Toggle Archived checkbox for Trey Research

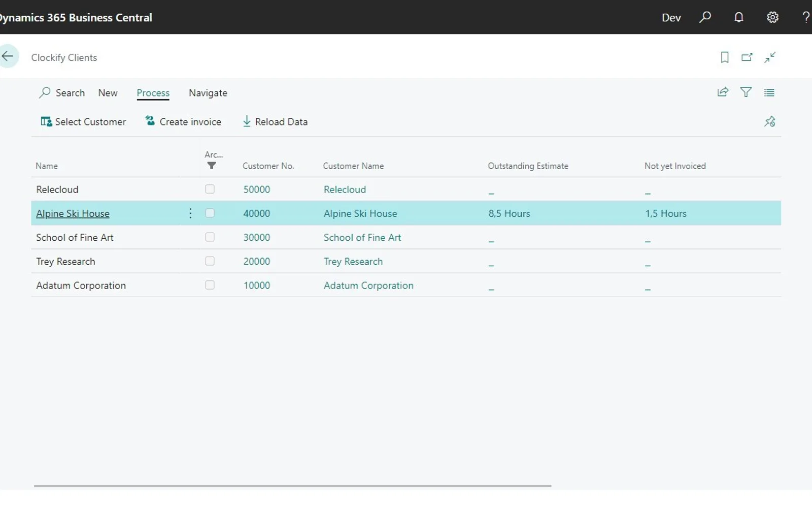click(210, 261)
